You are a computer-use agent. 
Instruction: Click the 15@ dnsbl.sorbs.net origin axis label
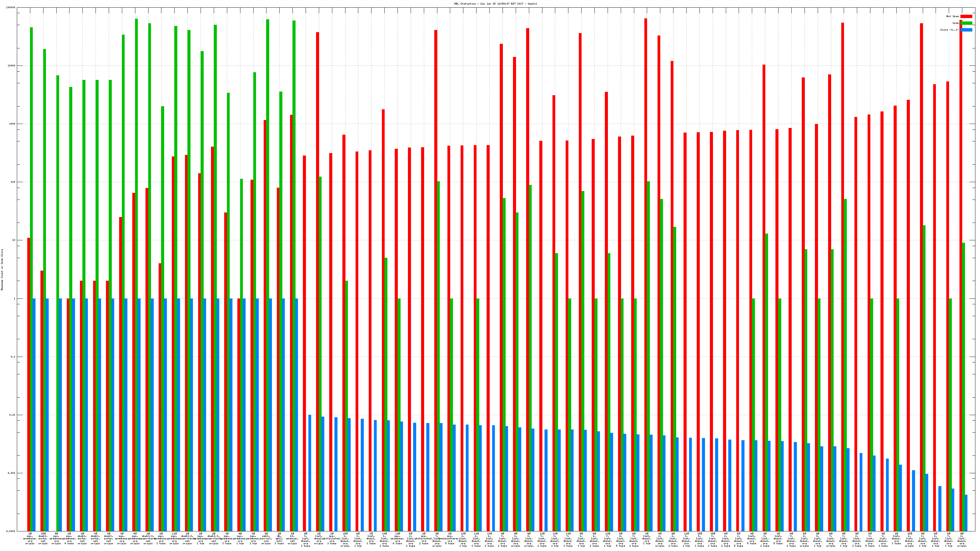43,538
